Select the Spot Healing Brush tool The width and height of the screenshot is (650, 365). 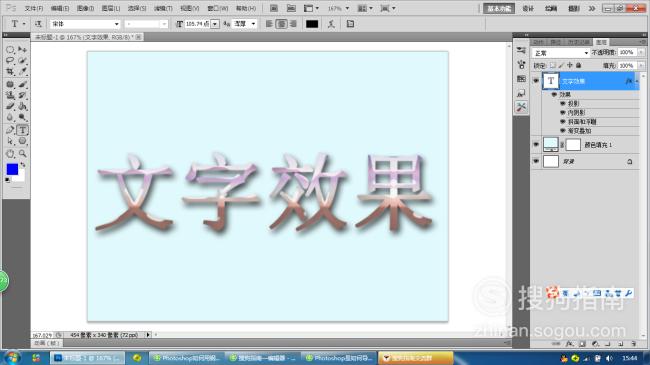point(10,85)
